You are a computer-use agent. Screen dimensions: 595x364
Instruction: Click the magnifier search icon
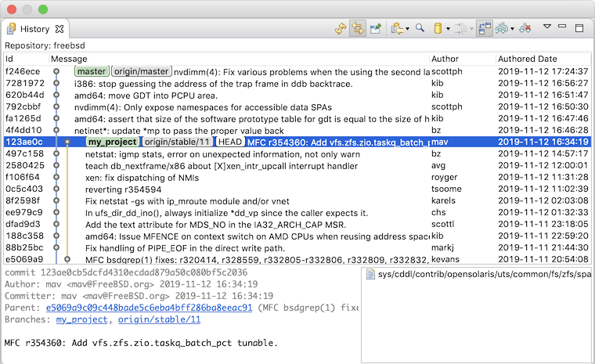[x=420, y=28]
